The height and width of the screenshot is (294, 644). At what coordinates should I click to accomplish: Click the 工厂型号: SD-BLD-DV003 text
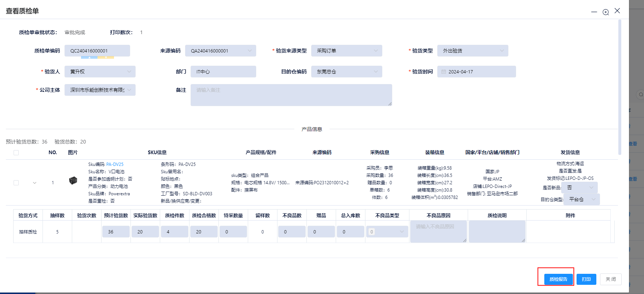click(187, 194)
